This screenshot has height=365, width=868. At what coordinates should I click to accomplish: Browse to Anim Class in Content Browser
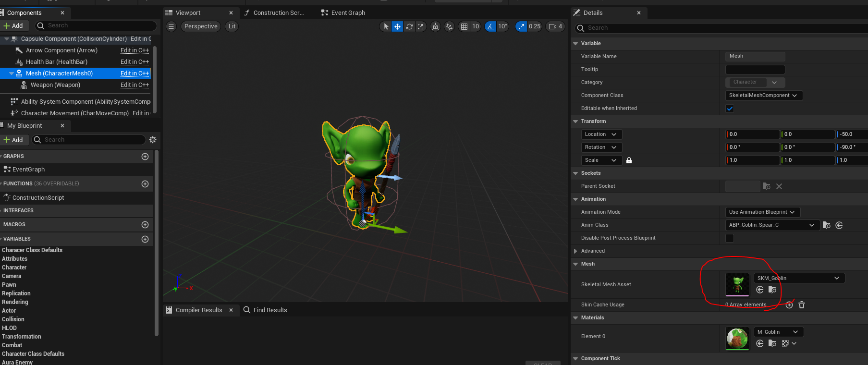(827, 225)
